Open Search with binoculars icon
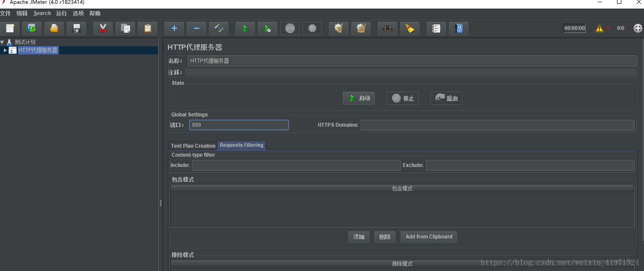The width and height of the screenshot is (644, 271). pos(388,29)
